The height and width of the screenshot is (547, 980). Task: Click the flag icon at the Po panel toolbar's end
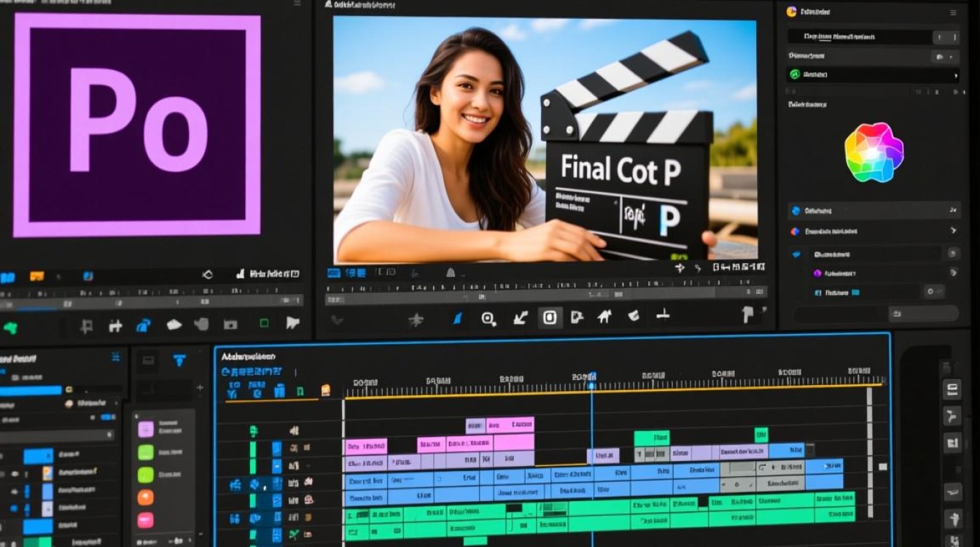click(x=293, y=322)
